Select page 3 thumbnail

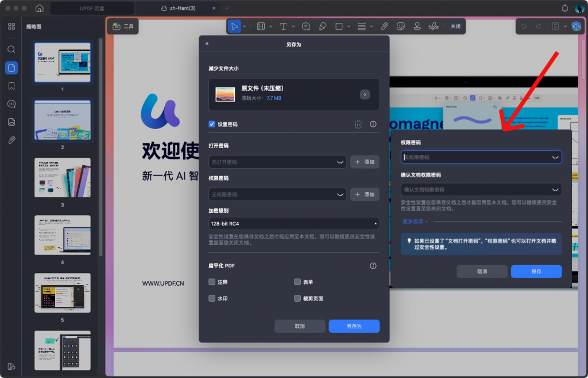click(x=62, y=178)
